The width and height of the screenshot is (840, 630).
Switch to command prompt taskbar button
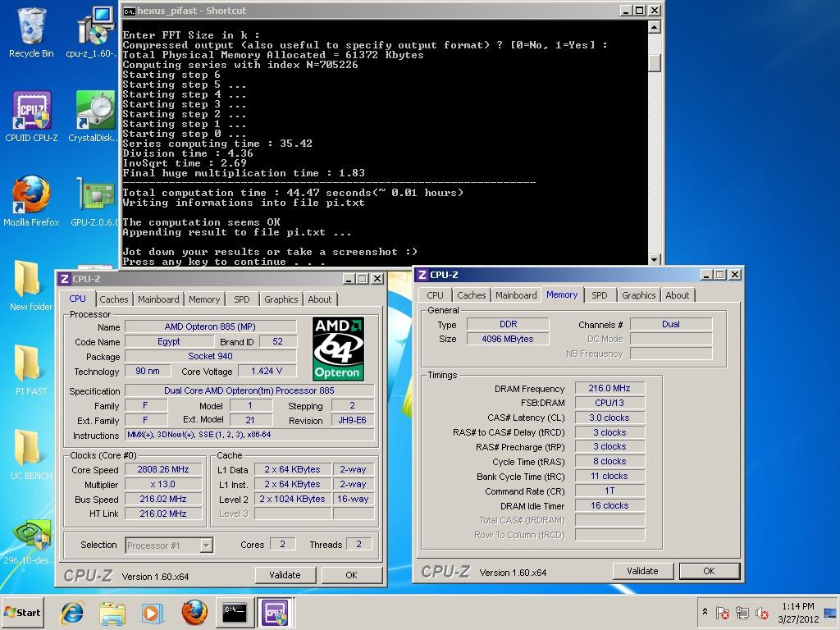click(235, 612)
